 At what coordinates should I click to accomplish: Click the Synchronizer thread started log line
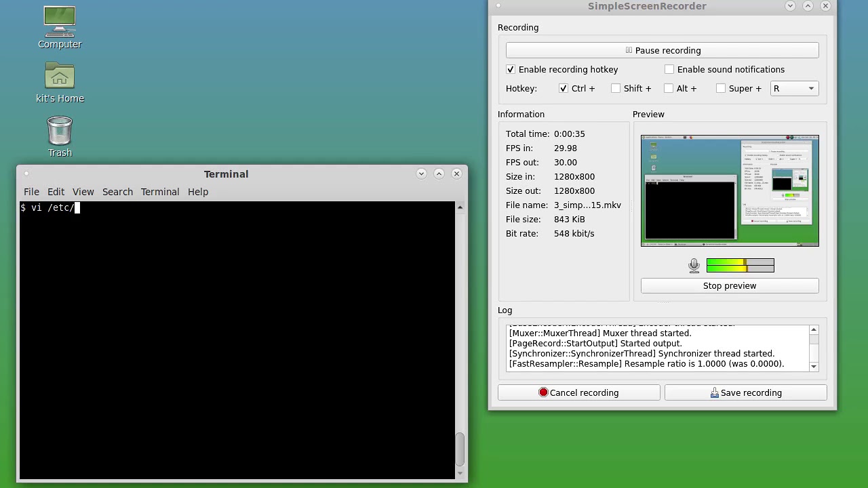coord(642,353)
